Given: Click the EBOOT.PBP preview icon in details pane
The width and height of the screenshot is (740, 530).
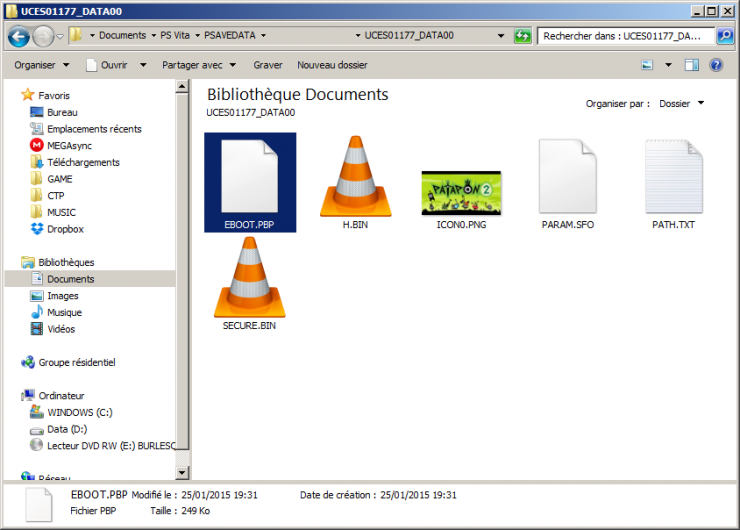Looking at the screenshot, I should point(39,505).
